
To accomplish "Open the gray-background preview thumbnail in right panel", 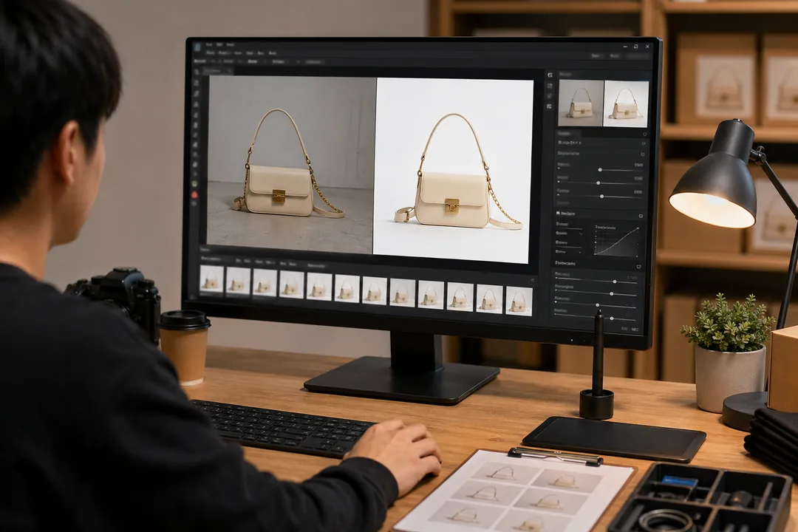I will click(x=581, y=103).
